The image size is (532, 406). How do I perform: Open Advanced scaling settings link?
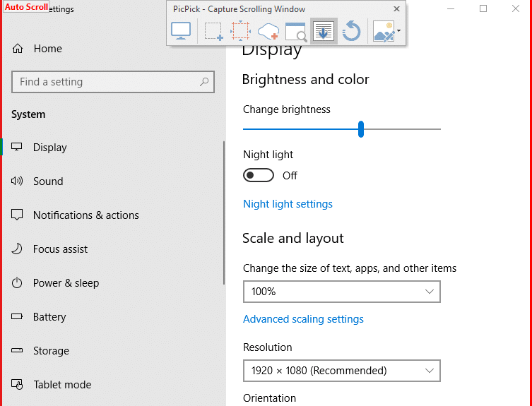tap(303, 319)
